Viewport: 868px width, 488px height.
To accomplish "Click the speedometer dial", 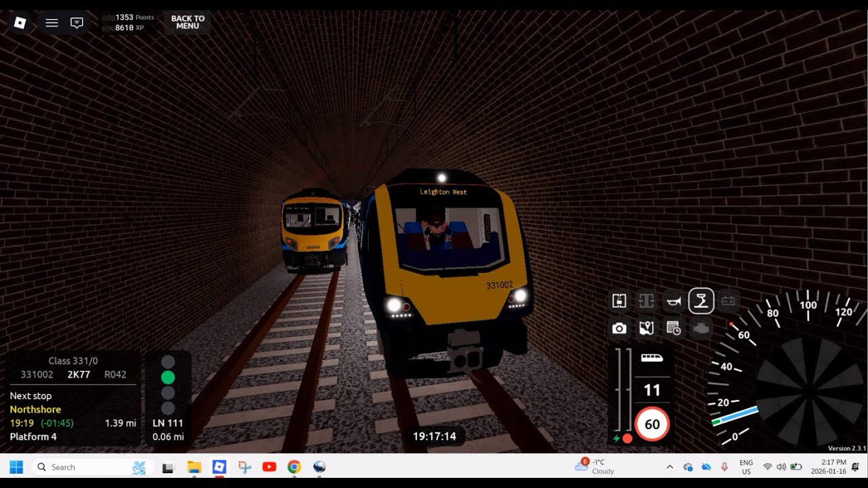I will click(787, 369).
